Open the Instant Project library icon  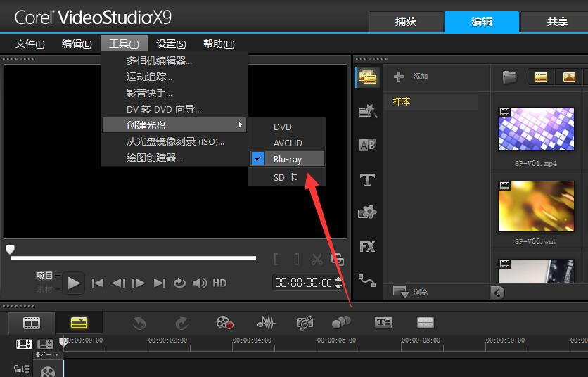click(367, 111)
